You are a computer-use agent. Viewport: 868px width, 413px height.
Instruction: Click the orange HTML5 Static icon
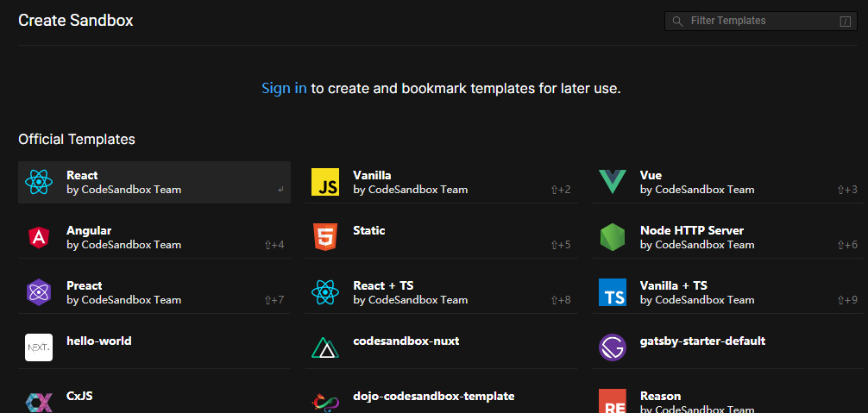point(325,237)
